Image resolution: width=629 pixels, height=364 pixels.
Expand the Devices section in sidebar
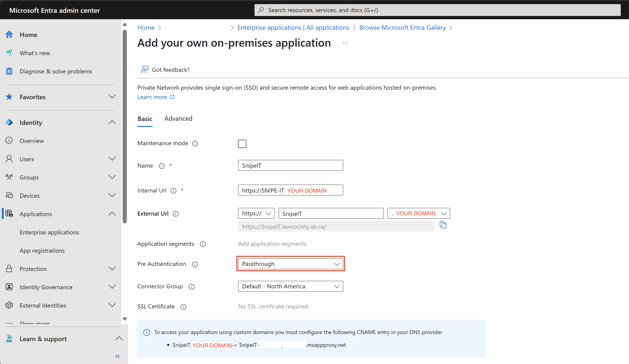pos(112,195)
